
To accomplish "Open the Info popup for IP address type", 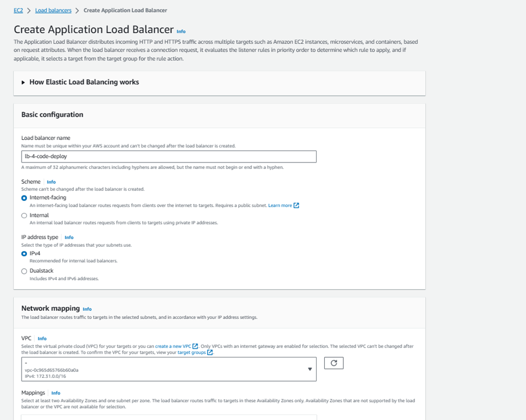I will pyautogui.click(x=69, y=237).
